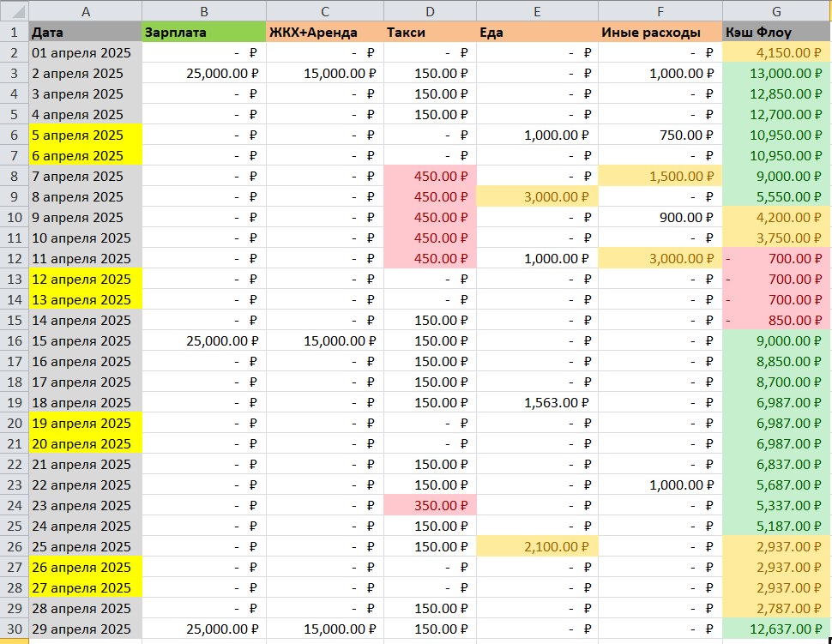The width and height of the screenshot is (832, 644).
Task: Select cash flow 5,550.00 cell
Action: 776,197
